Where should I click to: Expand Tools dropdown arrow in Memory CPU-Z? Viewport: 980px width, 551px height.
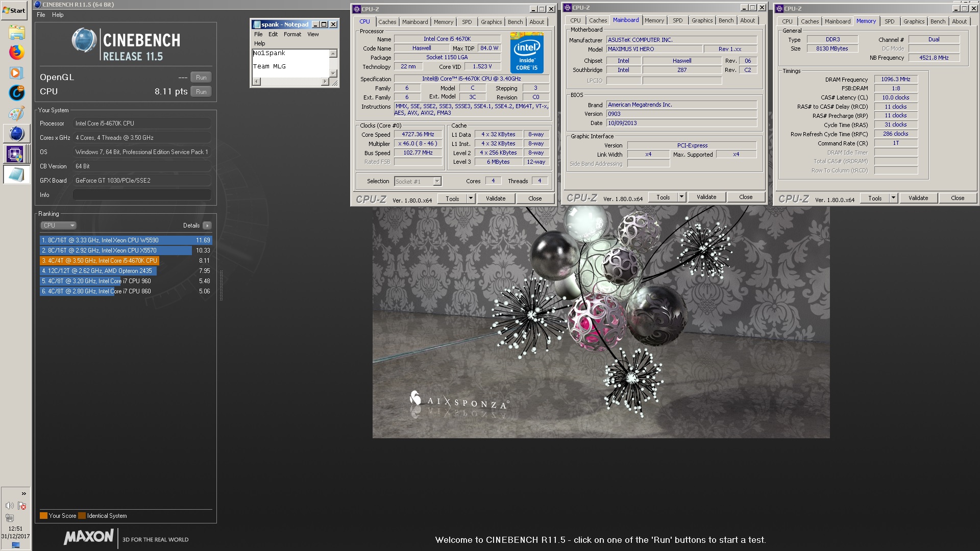(x=893, y=198)
